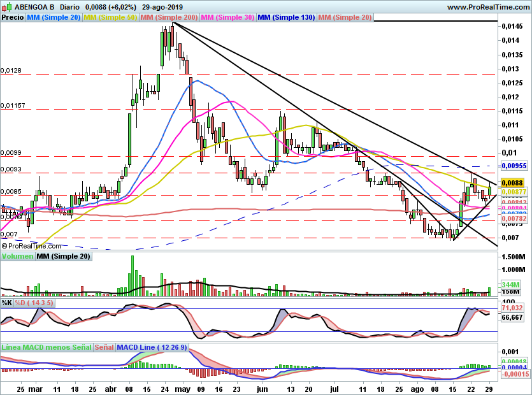Click the Señal indicator label

104,347
